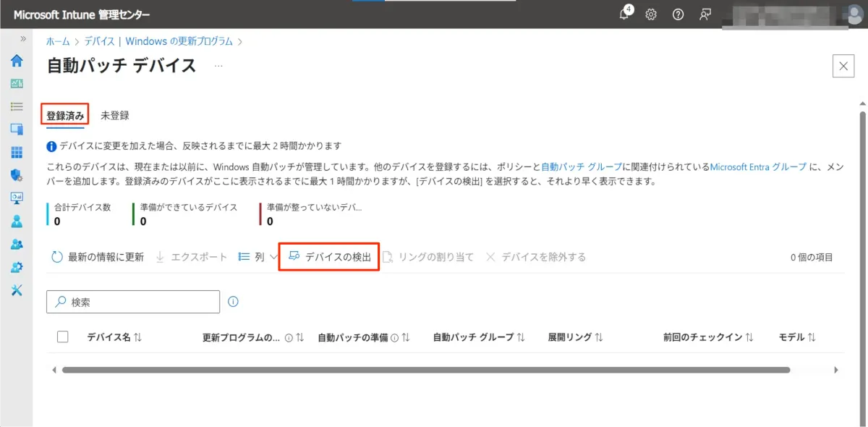Open Endpoint security shield icon
Screen dimensions: 868x427
17,174
